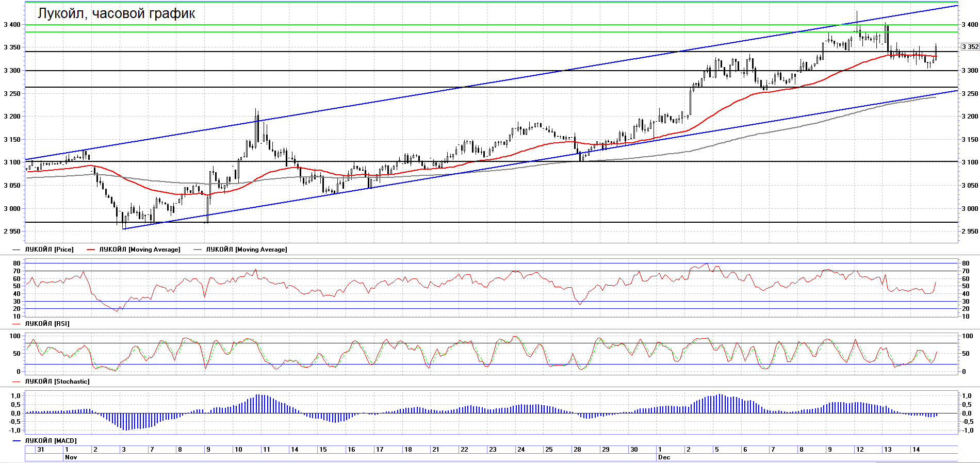This screenshot has height=463, width=980.
Task: Click date axis label '6'
Action: coord(745,450)
